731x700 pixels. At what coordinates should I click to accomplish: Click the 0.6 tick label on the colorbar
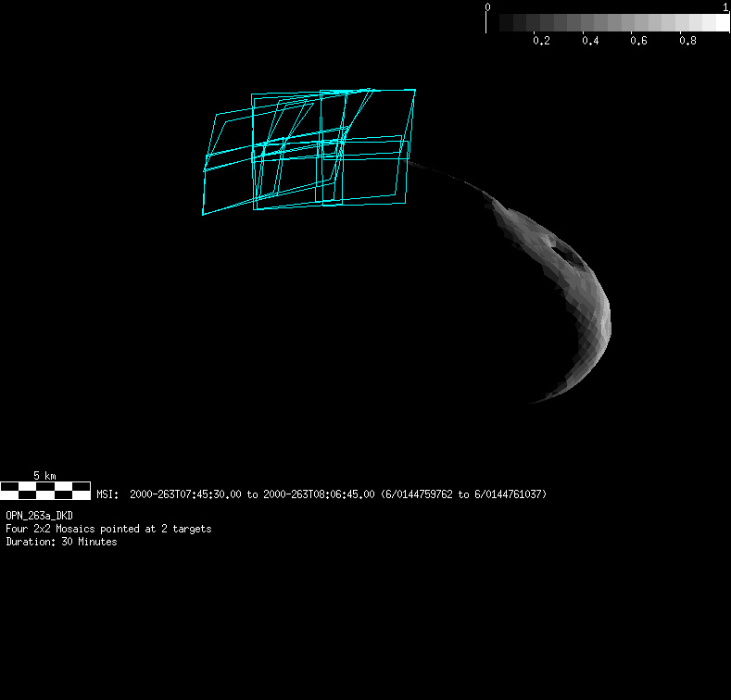point(638,41)
